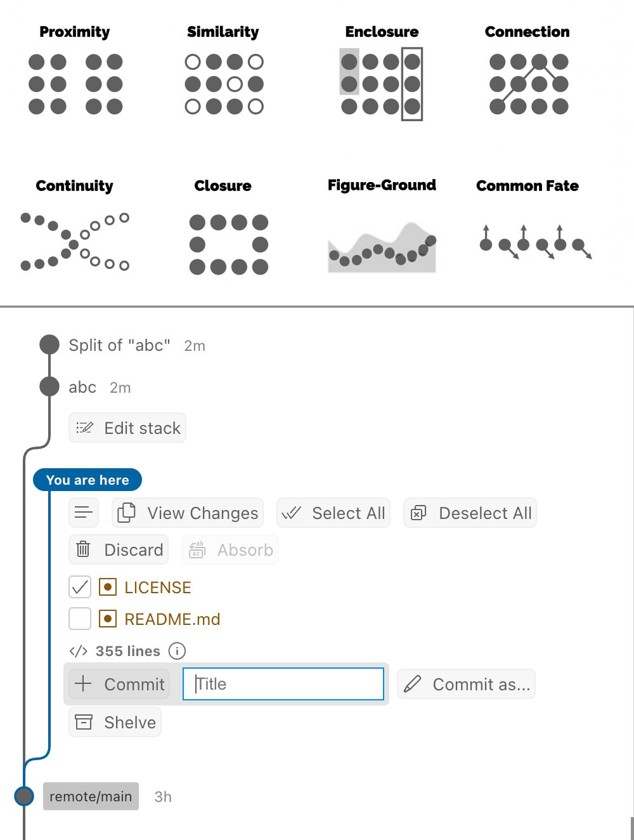634x840 pixels.
Task: Click Deselect All to uncheck files
Action: coord(470,513)
